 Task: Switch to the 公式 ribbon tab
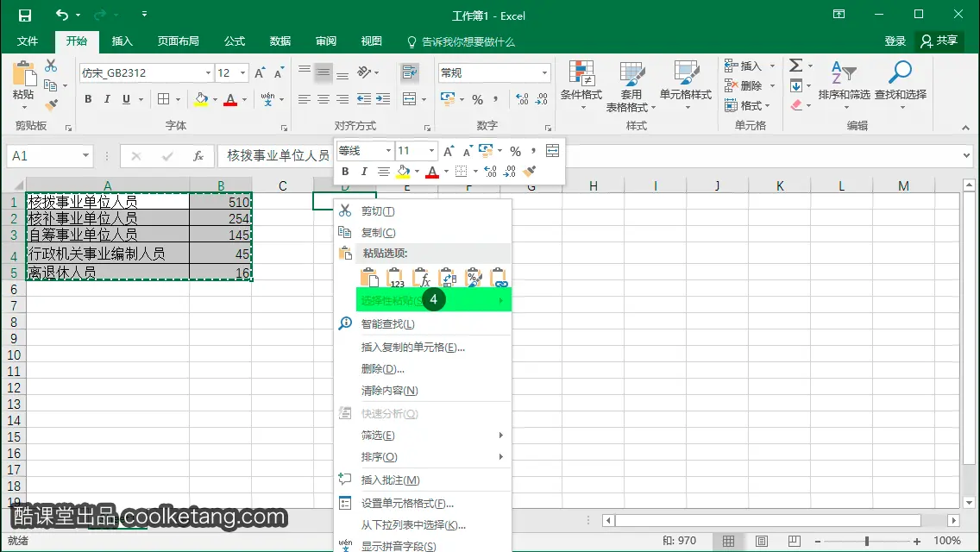point(235,41)
